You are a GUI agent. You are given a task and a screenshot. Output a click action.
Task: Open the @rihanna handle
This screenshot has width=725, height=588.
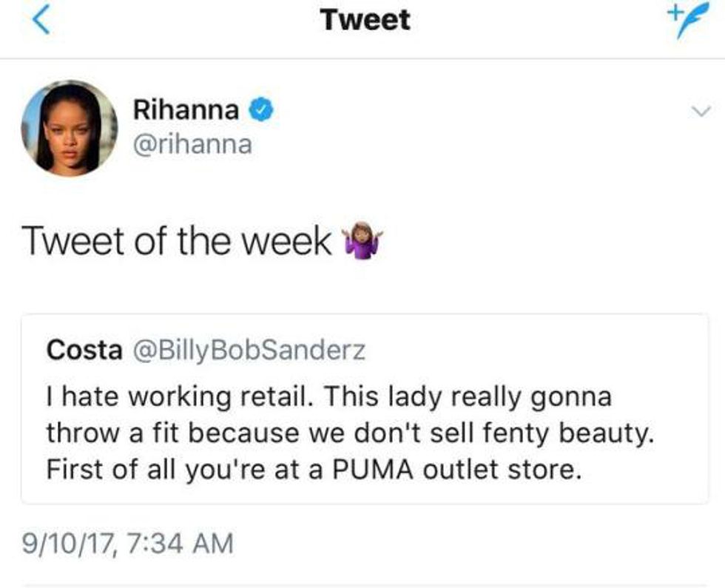(192, 143)
